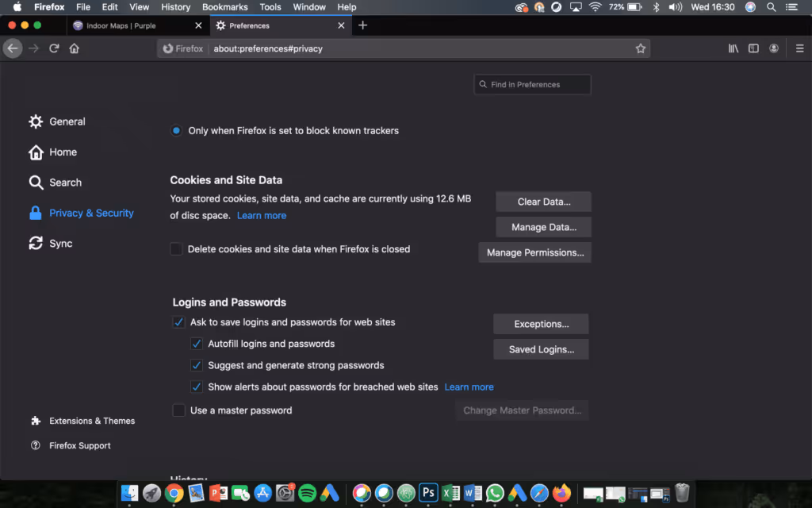Screen dimensions: 812x508
Task: Open the hamburger application menu
Action: coord(799,48)
